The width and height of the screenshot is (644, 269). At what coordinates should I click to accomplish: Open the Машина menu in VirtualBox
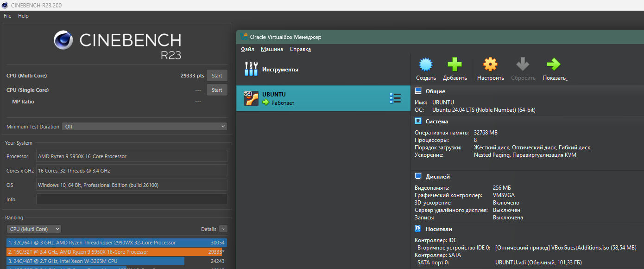(x=272, y=49)
